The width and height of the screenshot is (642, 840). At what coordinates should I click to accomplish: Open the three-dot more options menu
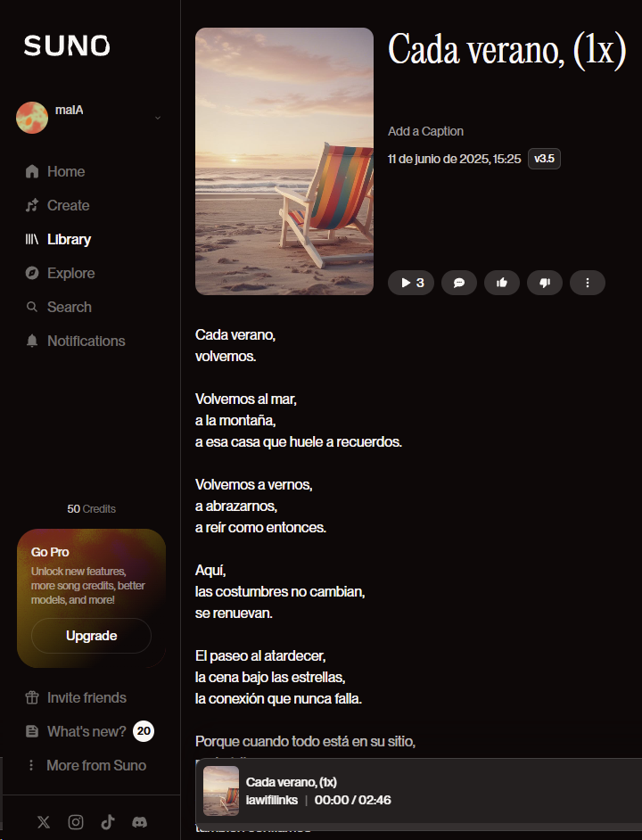[x=588, y=283]
